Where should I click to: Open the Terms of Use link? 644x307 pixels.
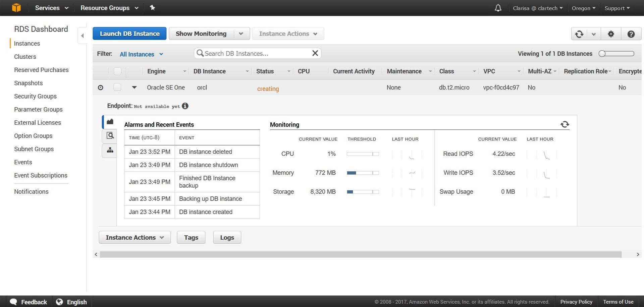click(x=618, y=302)
